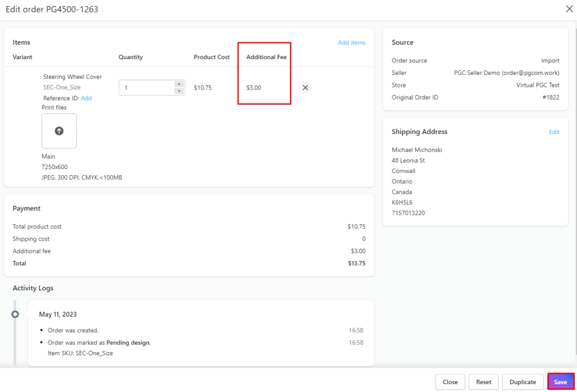Click the May 11 timeline dot in Activity Logs
Screen dimensions: 577x392
tap(15, 314)
